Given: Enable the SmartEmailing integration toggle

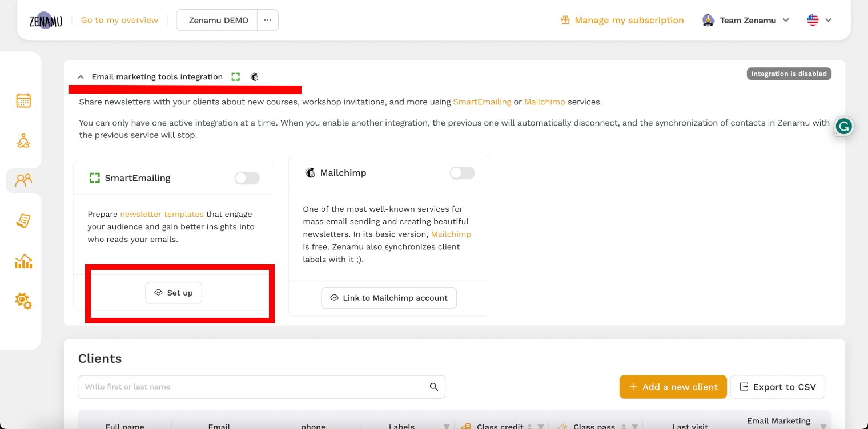Looking at the screenshot, I should (x=247, y=178).
